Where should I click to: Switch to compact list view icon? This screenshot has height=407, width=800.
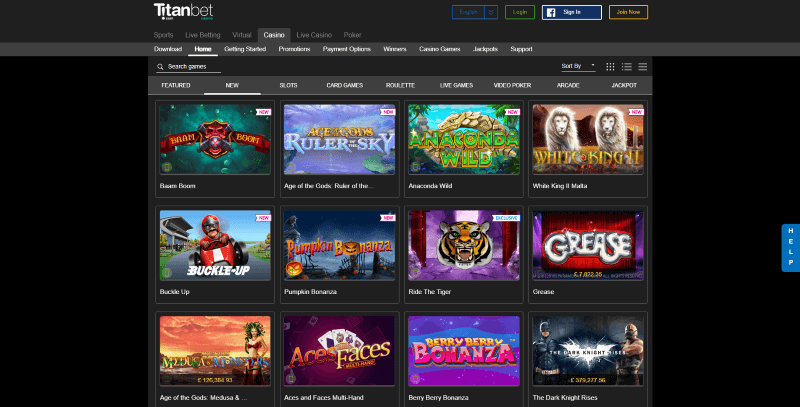(643, 67)
